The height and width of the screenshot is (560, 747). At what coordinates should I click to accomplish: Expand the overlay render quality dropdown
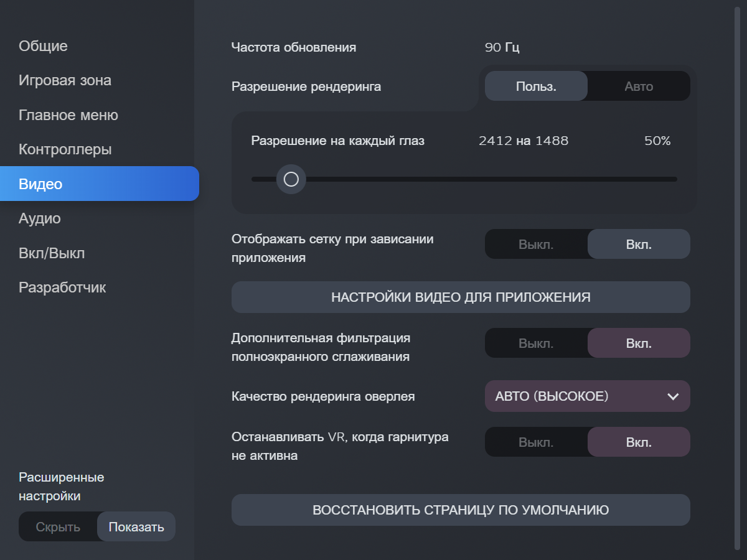[579, 396]
